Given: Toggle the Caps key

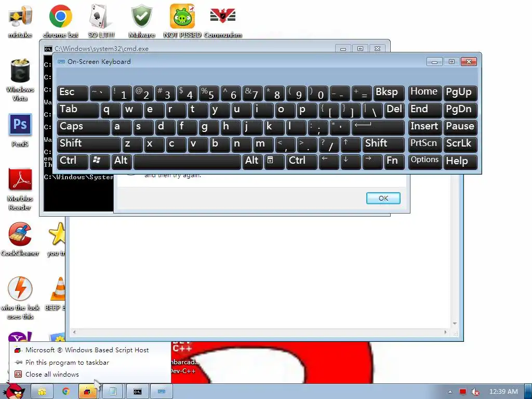Looking at the screenshot, I should point(83,127).
